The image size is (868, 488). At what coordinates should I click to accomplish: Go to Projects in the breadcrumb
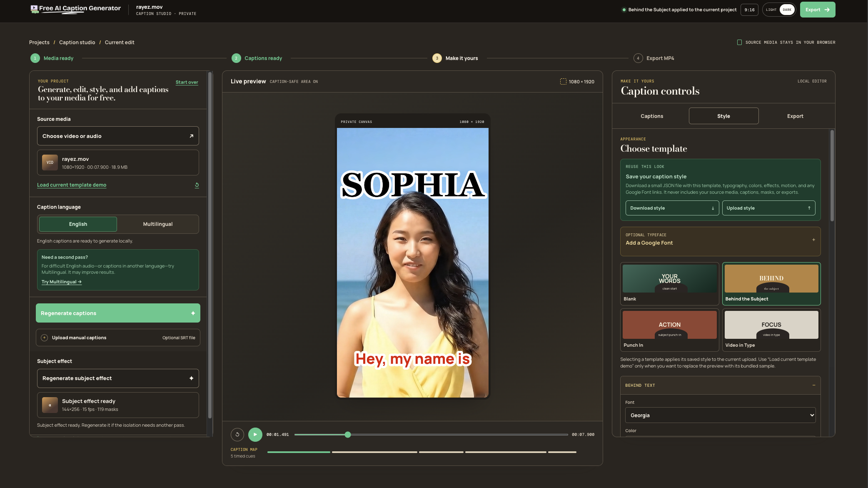tap(39, 43)
